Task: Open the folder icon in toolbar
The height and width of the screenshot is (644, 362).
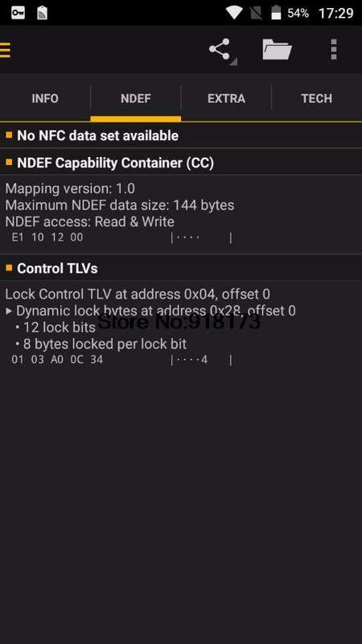Action: point(277,49)
